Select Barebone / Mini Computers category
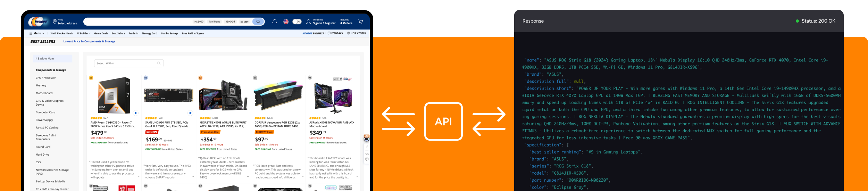 pos(46,137)
